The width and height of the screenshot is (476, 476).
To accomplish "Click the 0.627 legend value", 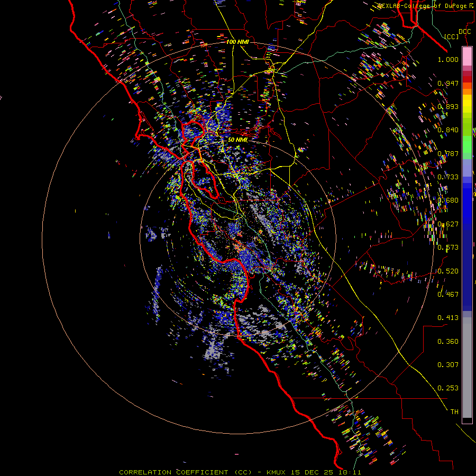I will [x=448, y=224].
